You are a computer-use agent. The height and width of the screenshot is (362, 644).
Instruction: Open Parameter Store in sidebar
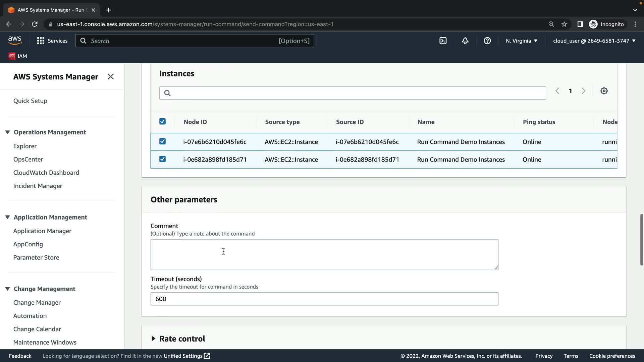pos(36,257)
